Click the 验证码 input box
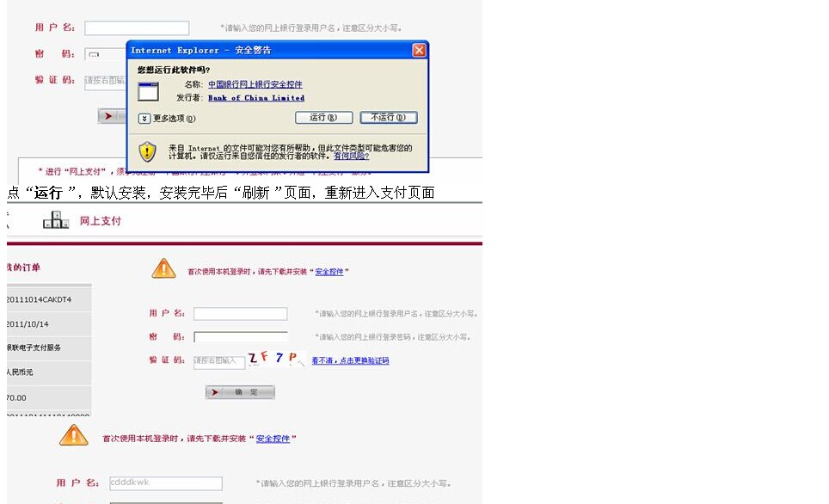 coord(218,360)
